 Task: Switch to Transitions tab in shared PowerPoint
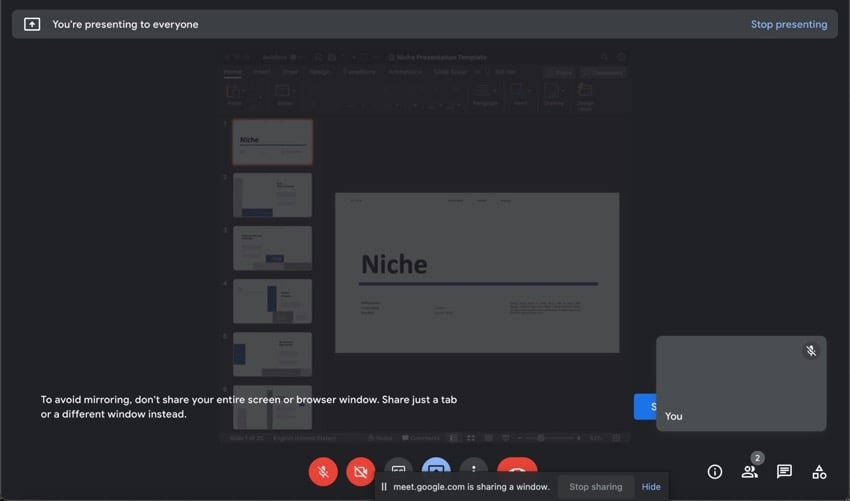(359, 72)
